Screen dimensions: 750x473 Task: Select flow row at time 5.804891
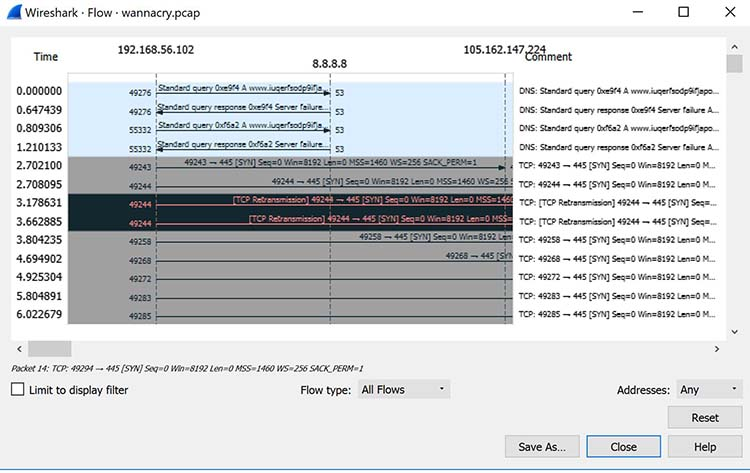tap(290, 297)
